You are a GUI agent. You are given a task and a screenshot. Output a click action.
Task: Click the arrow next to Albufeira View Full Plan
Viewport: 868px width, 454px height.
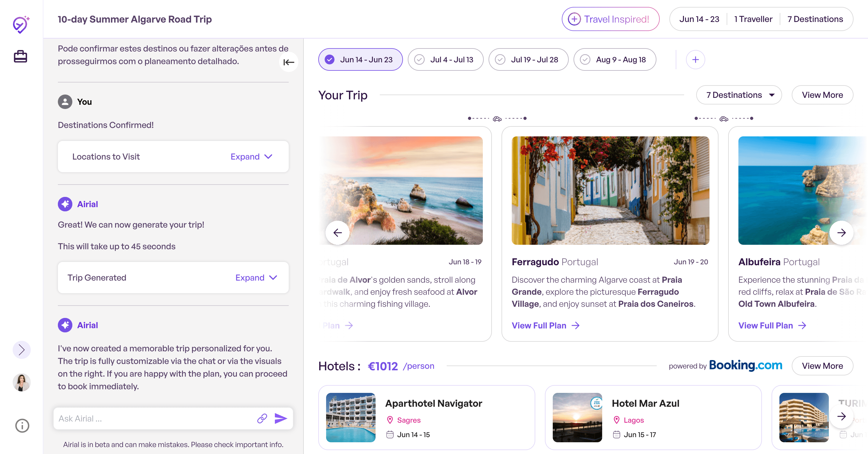[802, 325]
